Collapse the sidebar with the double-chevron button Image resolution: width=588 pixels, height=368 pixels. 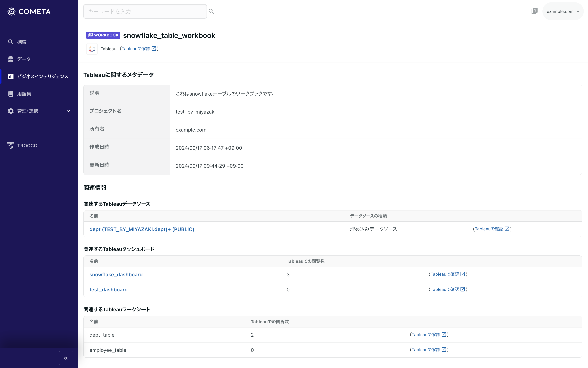(x=66, y=358)
